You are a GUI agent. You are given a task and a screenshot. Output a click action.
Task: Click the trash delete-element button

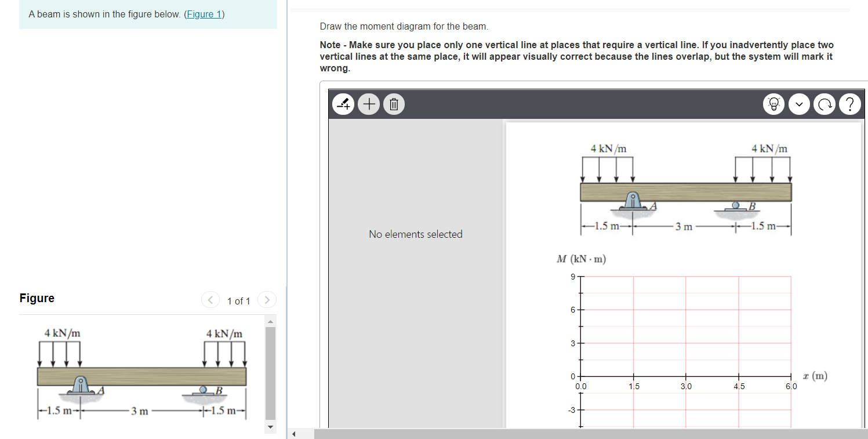click(x=394, y=104)
